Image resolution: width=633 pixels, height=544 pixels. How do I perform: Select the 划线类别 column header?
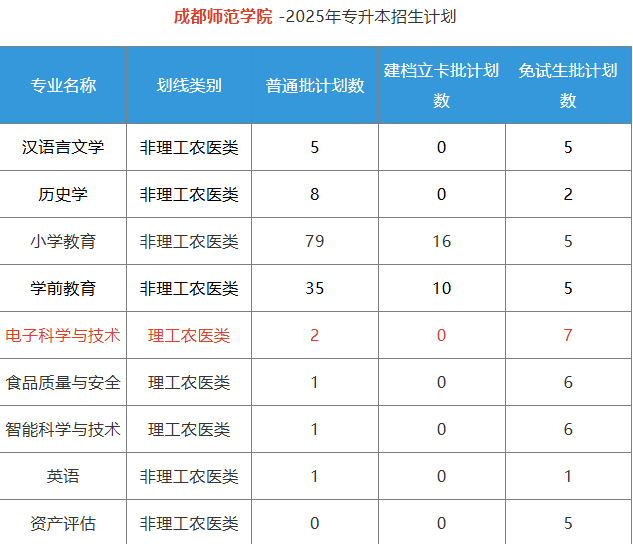pos(189,86)
